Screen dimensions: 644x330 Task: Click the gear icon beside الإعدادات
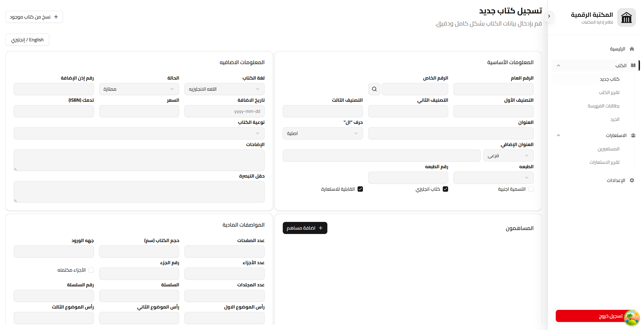[x=632, y=180]
